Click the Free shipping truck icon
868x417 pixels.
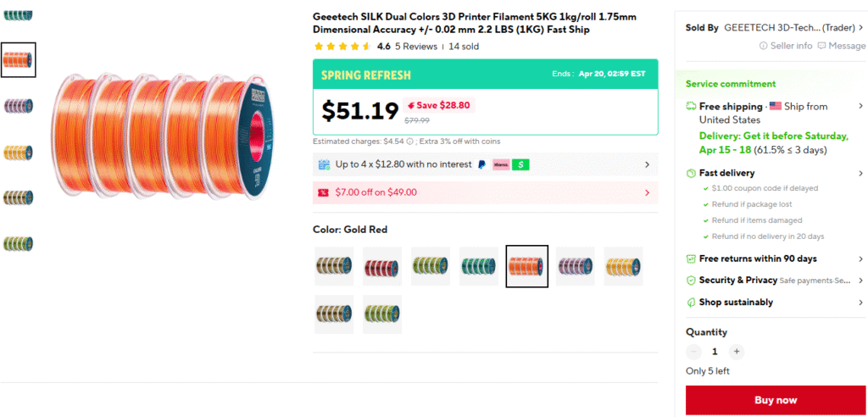point(691,107)
